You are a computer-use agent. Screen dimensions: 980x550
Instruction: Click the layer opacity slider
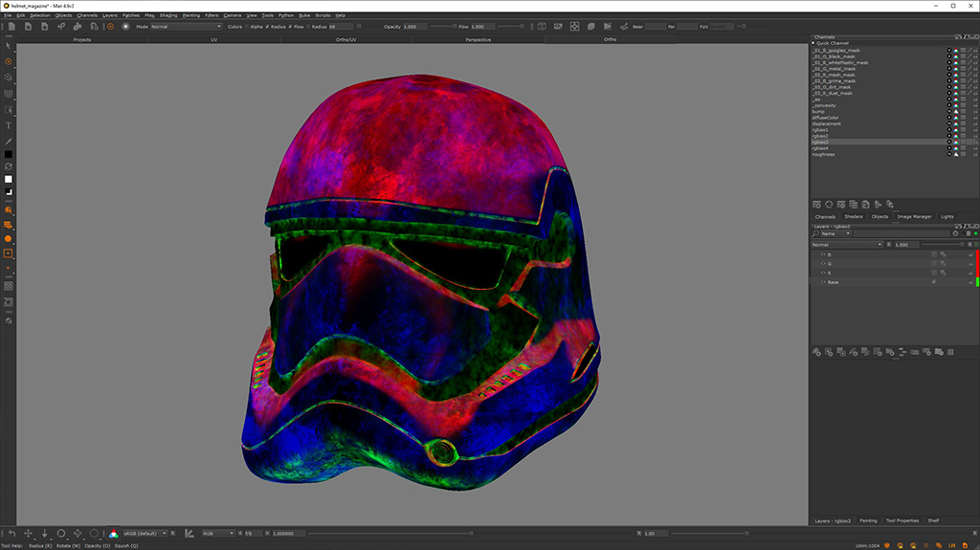click(x=943, y=244)
